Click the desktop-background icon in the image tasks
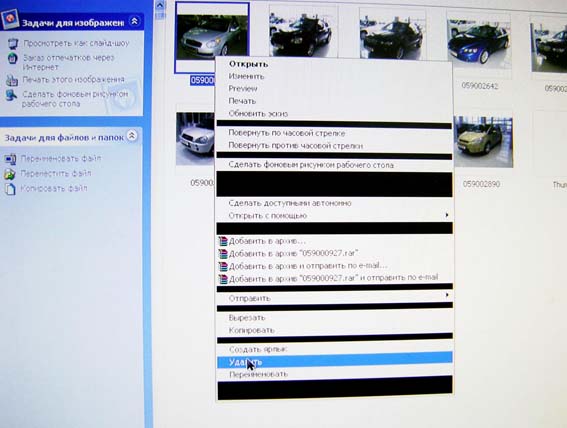The image size is (567, 428). click(x=11, y=96)
